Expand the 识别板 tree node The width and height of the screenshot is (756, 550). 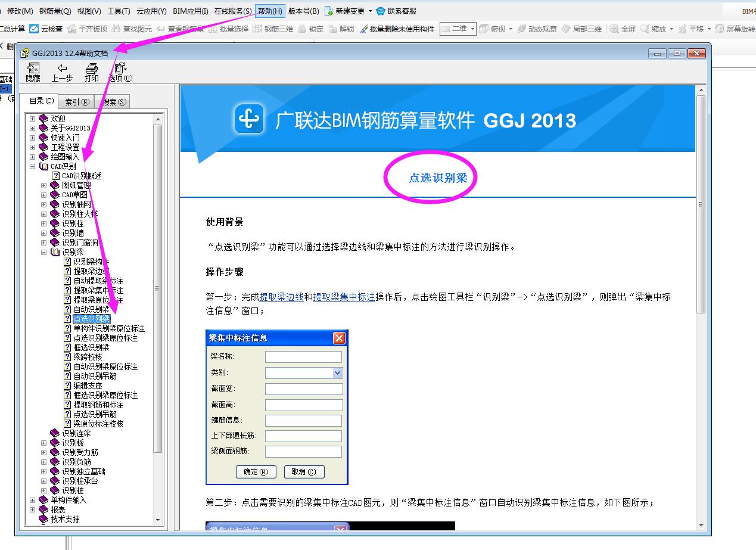coord(44,443)
